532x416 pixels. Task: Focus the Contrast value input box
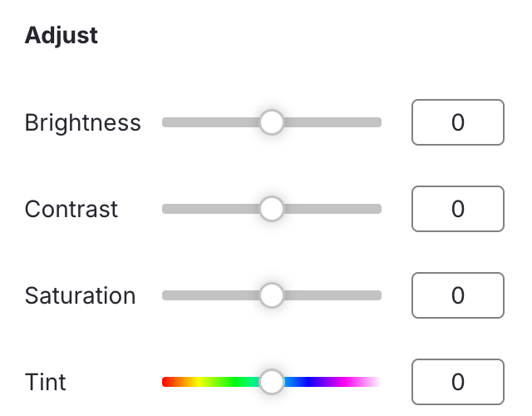[x=458, y=209]
